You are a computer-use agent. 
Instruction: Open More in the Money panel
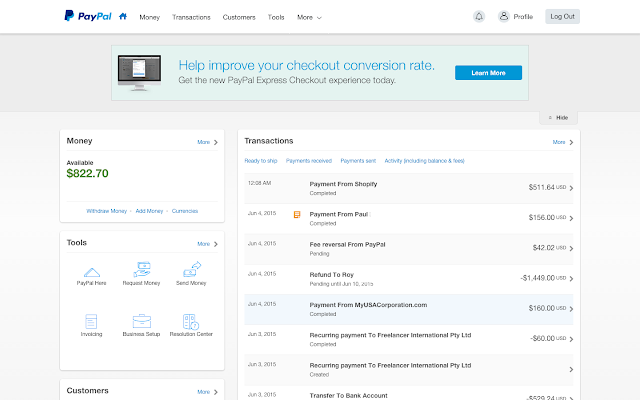pos(207,142)
